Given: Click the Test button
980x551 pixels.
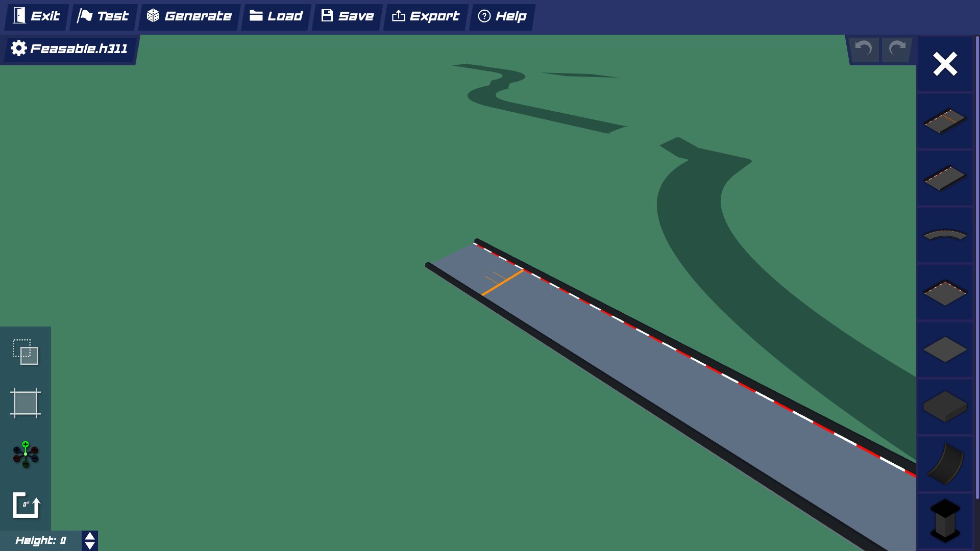Looking at the screenshot, I should click(103, 16).
